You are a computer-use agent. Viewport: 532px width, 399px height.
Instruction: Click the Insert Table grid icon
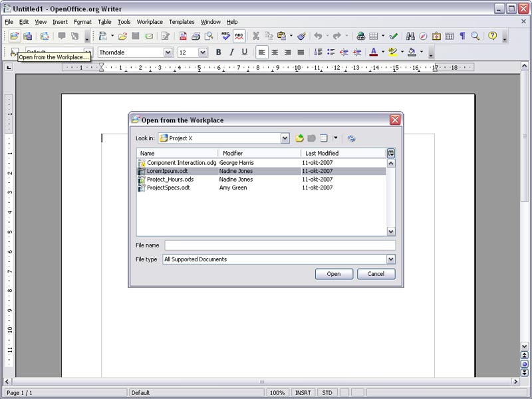[x=373, y=36]
